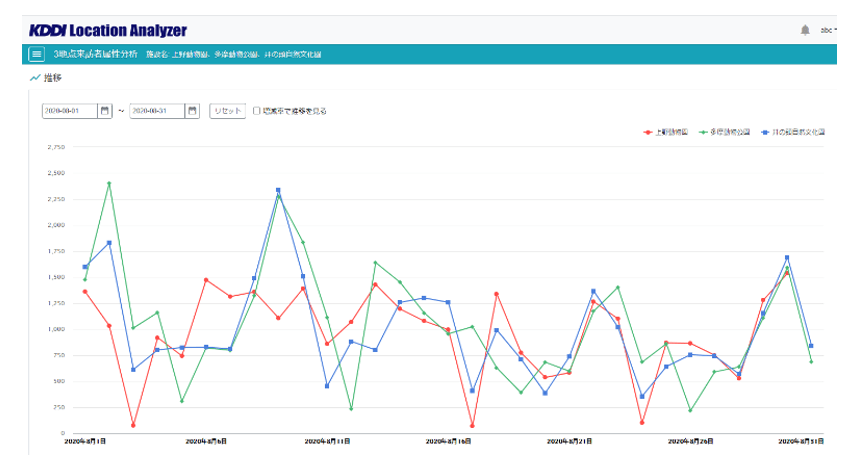Open the start date calendar picker

point(105,111)
